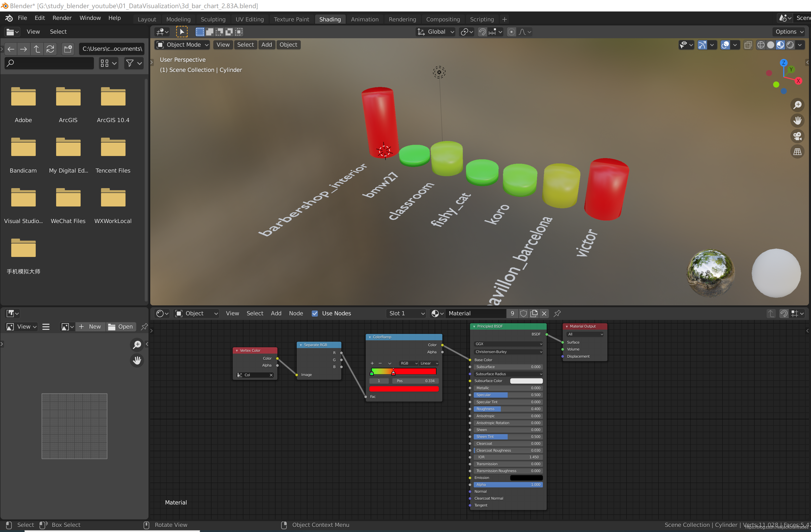Expand the Slot 1 dropdown

407,313
